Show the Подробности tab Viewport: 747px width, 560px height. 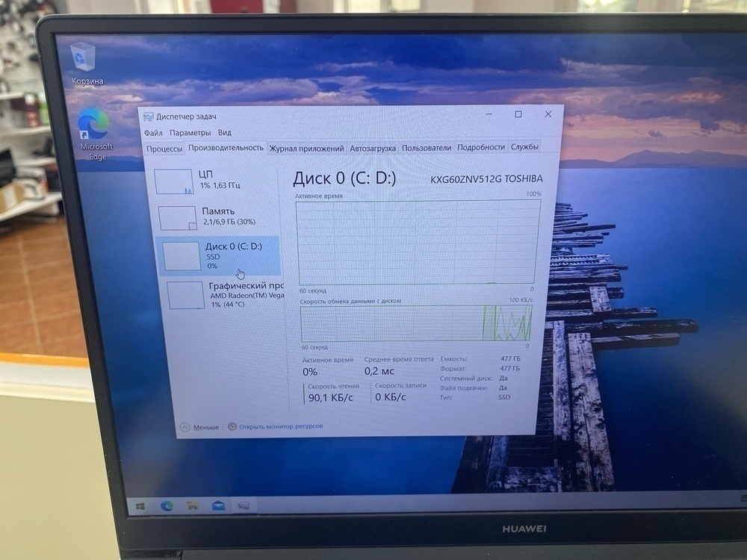click(x=480, y=147)
